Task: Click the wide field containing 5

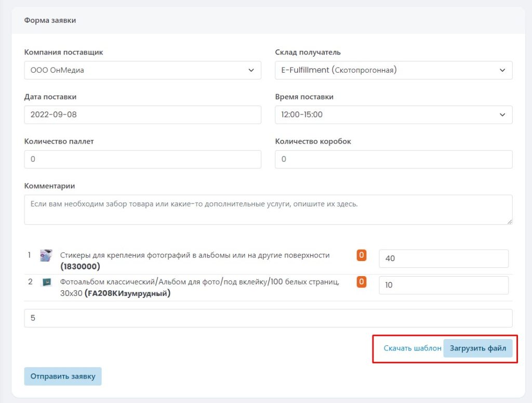Action: [268, 318]
